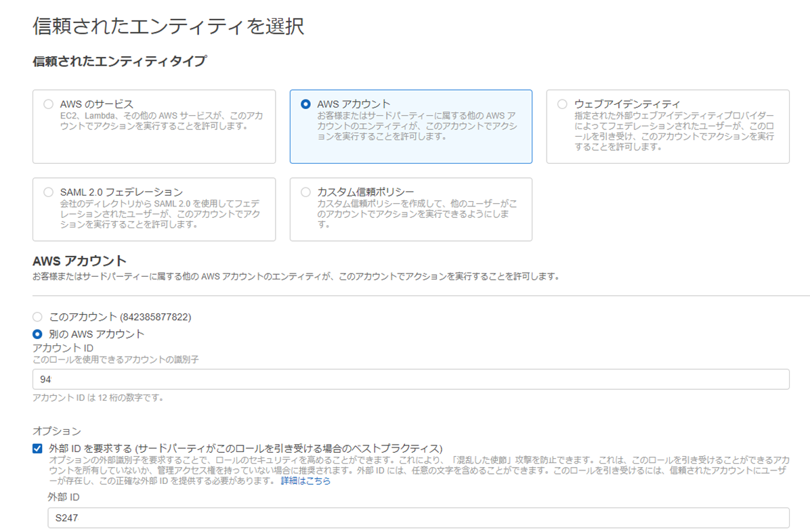This screenshot has width=810, height=532.
Task: Click the highlighted AWS アカウント card description
Action: (x=417, y=126)
